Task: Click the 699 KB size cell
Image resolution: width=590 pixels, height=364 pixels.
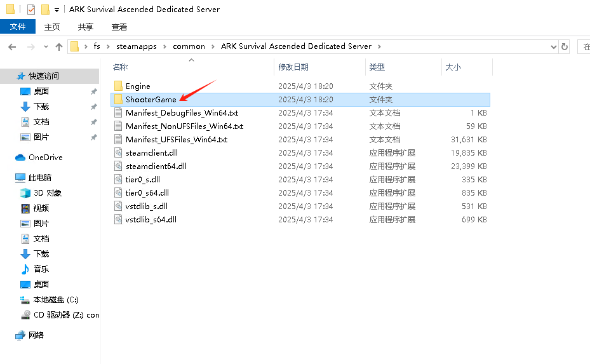Action: [x=474, y=220]
